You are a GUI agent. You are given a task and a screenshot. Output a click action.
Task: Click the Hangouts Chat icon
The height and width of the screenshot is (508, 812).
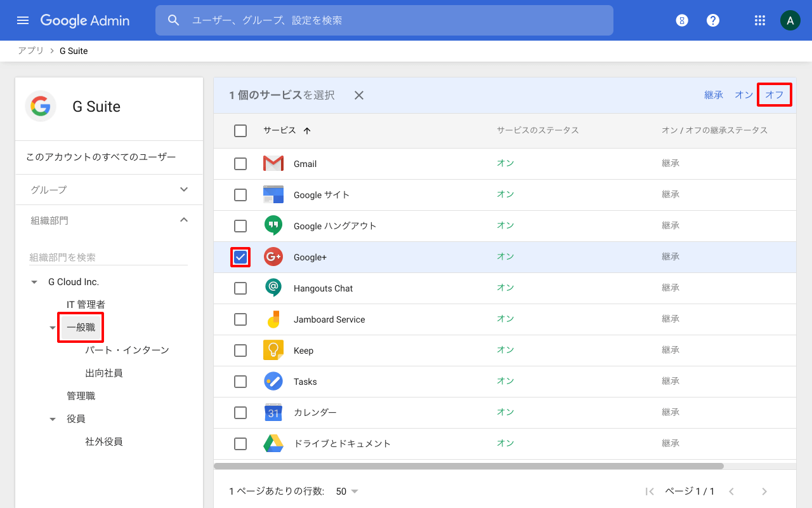273,288
